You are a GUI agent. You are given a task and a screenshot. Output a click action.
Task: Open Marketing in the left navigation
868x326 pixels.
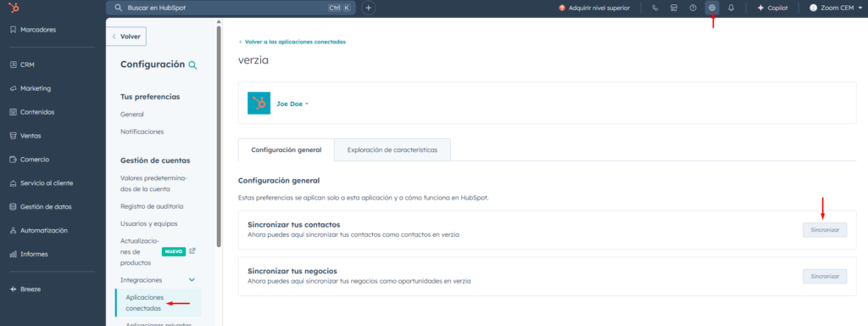pos(31,88)
